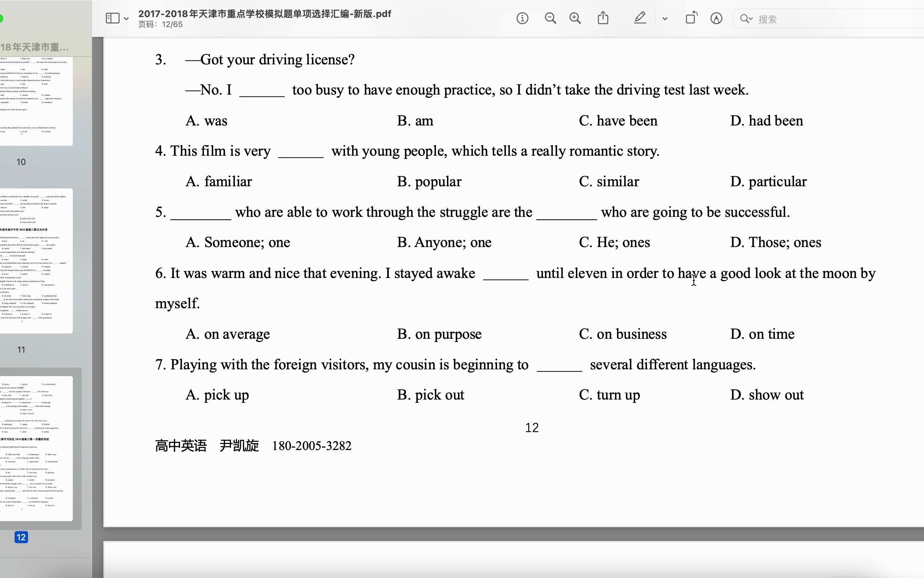Show the markup toolbar
Screen dimensions: 924x578
click(x=716, y=18)
